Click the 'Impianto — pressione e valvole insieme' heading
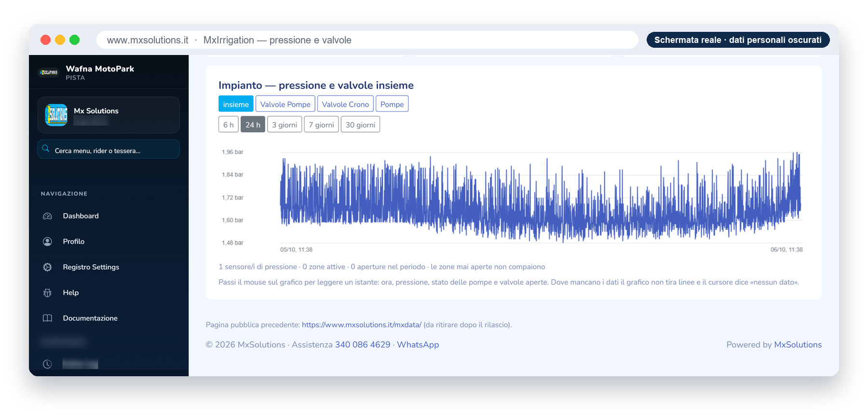The height and width of the screenshot is (410, 868). pyautogui.click(x=316, y=85)
